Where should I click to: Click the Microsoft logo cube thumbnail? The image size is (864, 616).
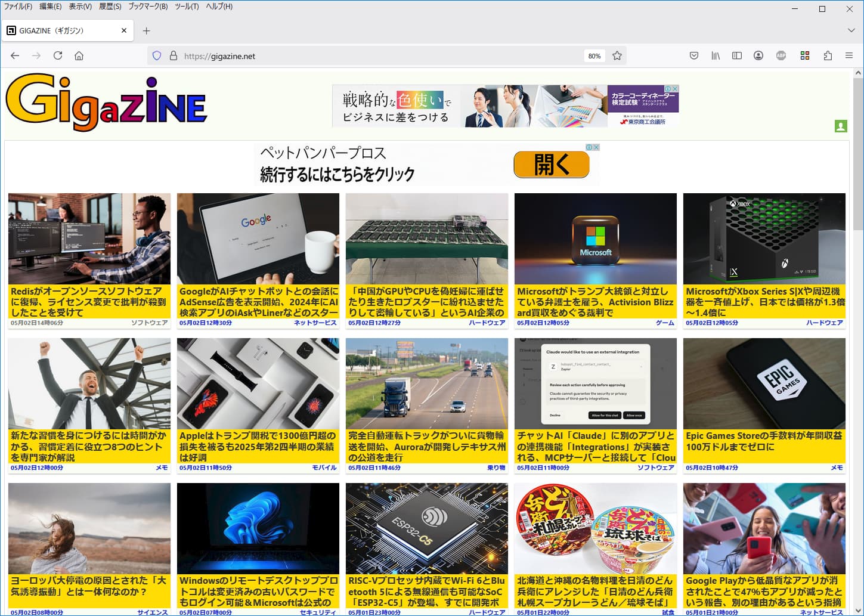[x=596, y=239]
